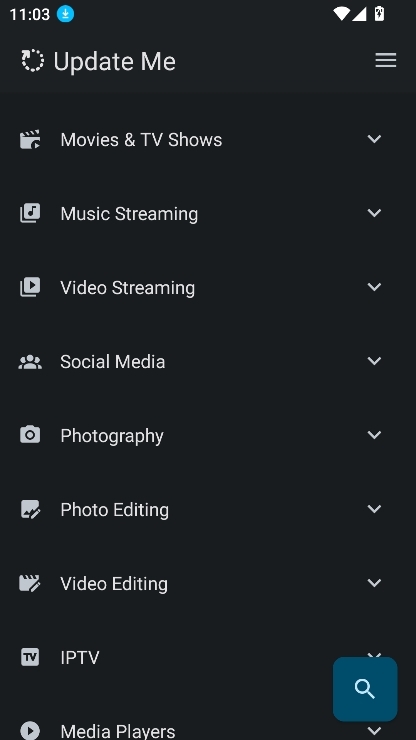
Task: Tap the search magnifier floating button
Action: [365, 689]
